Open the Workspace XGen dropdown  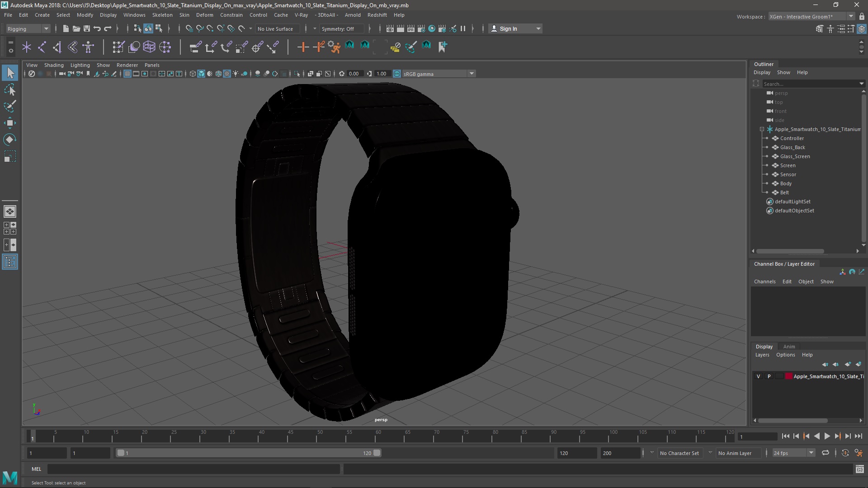point(811,17)
